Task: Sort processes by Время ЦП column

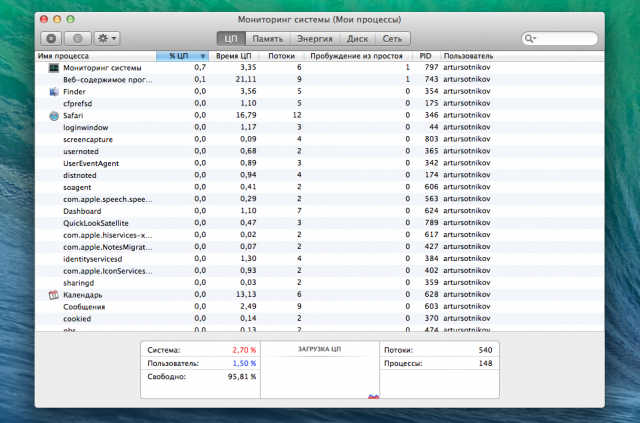Action: pyautogui.click(x=231, y=56)
